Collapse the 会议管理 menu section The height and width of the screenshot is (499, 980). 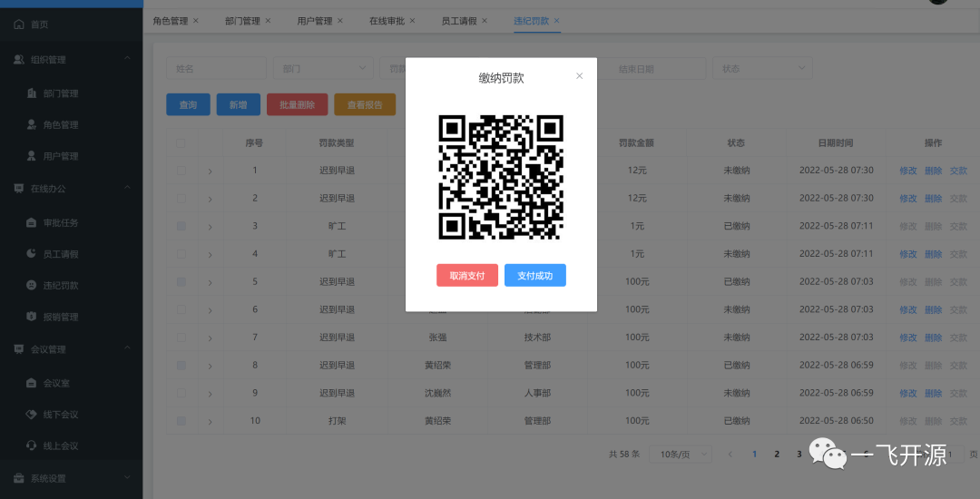pos(128,348)
